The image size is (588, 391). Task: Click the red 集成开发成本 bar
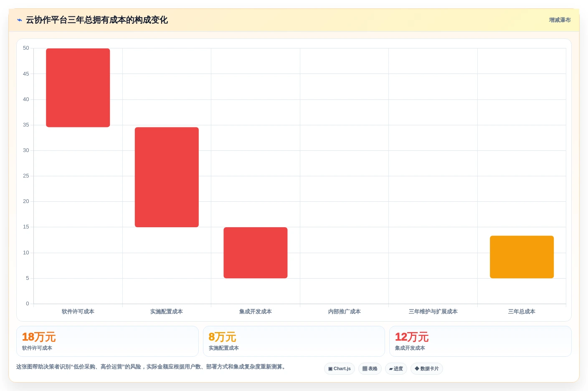(x=256, y=253)
